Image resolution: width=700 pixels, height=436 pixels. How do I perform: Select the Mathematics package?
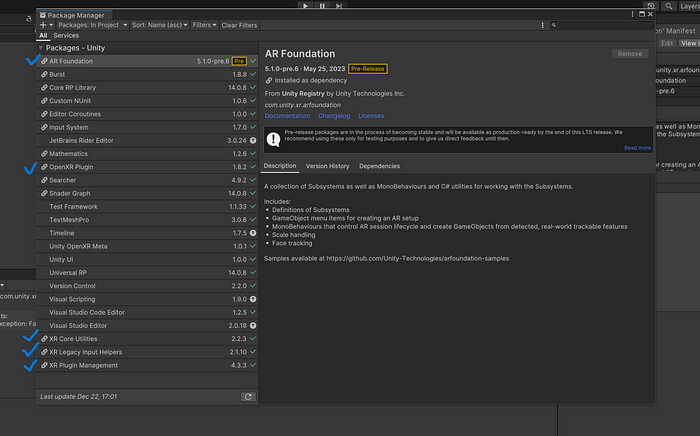[147, 154]
